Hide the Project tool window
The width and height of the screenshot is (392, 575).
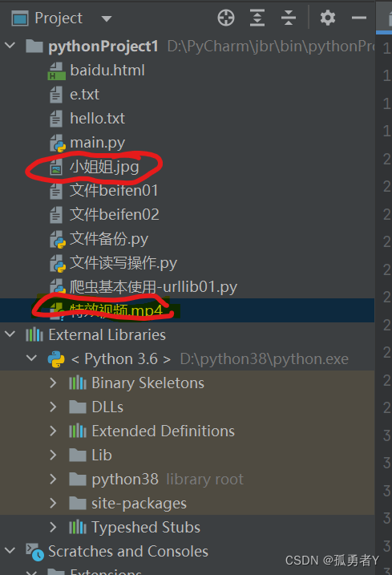[x=358, y=18]
